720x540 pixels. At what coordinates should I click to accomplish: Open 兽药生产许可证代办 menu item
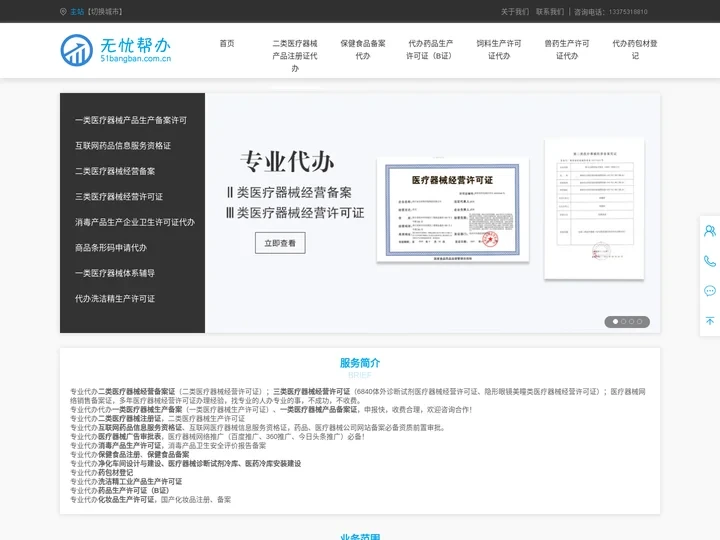pyautogui.click(x=567, y=50)
